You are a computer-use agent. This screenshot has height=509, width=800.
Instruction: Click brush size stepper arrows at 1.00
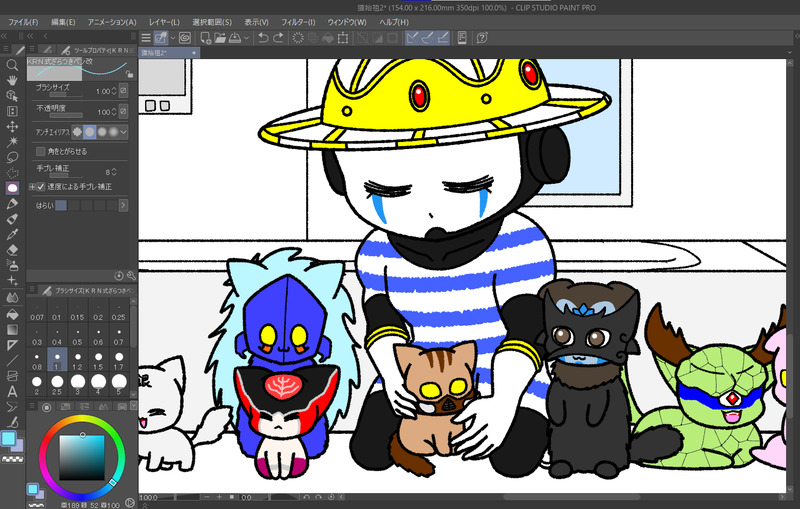click(x=114, y=91)
